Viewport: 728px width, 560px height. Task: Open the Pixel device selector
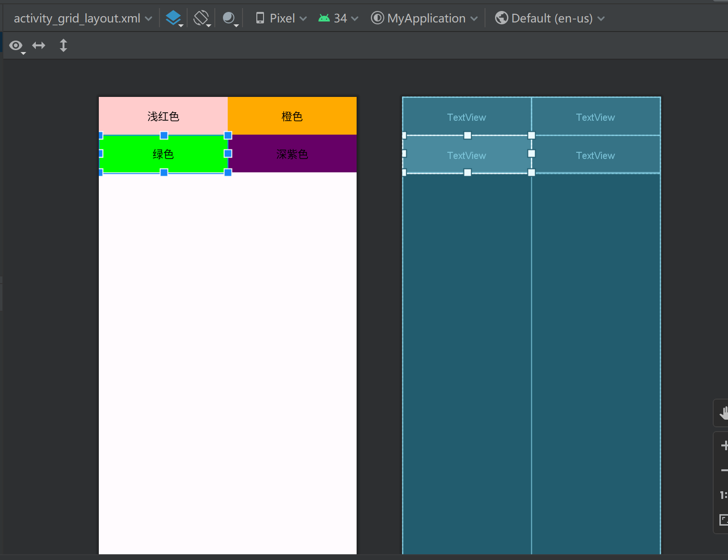point(281,18)
